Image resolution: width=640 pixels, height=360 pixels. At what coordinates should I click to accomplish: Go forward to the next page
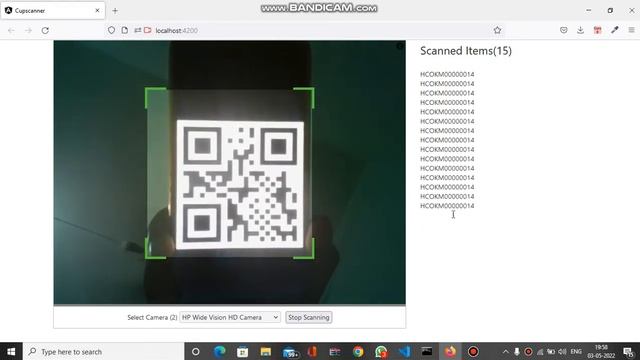[x=28, y=30]
